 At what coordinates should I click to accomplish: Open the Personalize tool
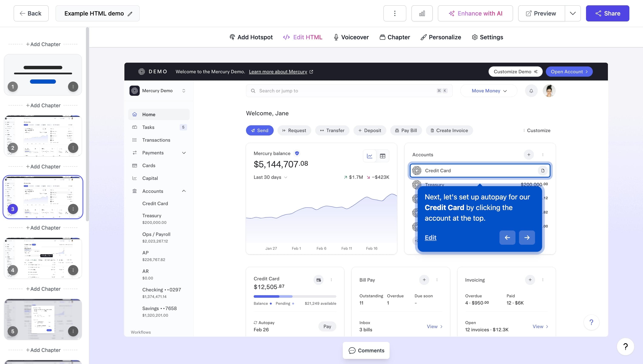[x=441, y=37]
